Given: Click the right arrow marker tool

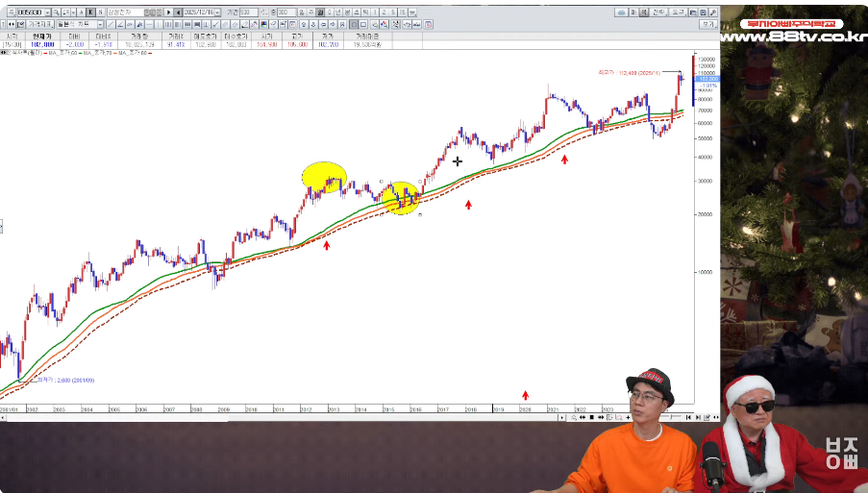Looking at the screenshot, I should [x=333, y=24].
